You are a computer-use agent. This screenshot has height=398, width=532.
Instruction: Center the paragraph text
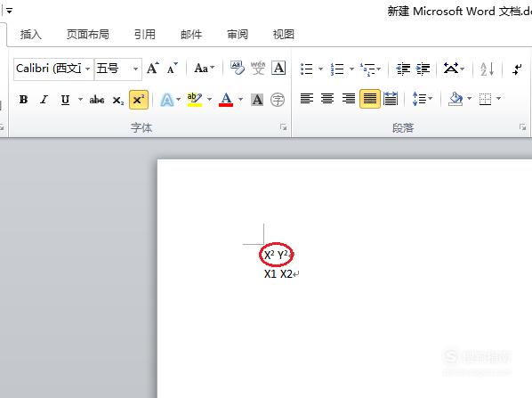point(327,99)
